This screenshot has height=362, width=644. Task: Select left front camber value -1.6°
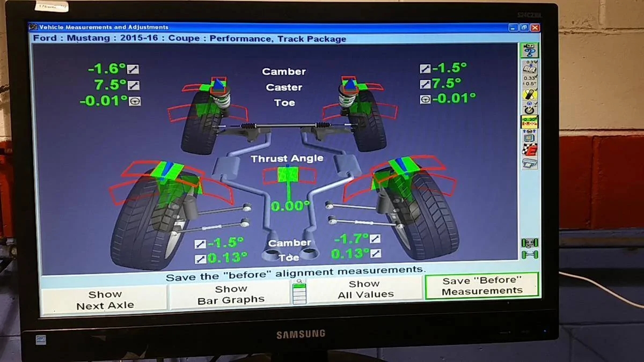pyautogui.click(x=107, y=69)
